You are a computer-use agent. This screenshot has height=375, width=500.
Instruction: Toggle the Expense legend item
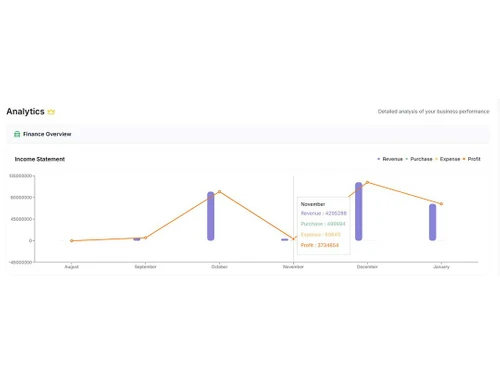click(x=447, y=159)
